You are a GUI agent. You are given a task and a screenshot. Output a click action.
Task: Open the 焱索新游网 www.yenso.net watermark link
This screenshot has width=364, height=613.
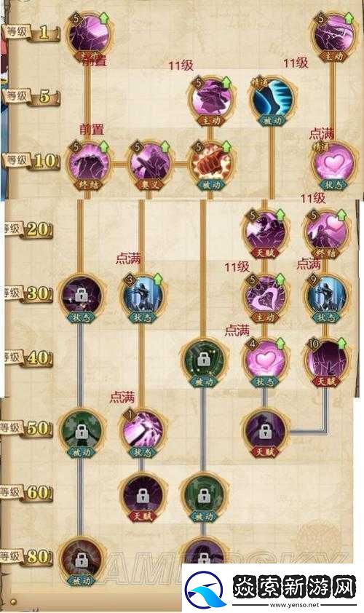click(x=273, y=588)
